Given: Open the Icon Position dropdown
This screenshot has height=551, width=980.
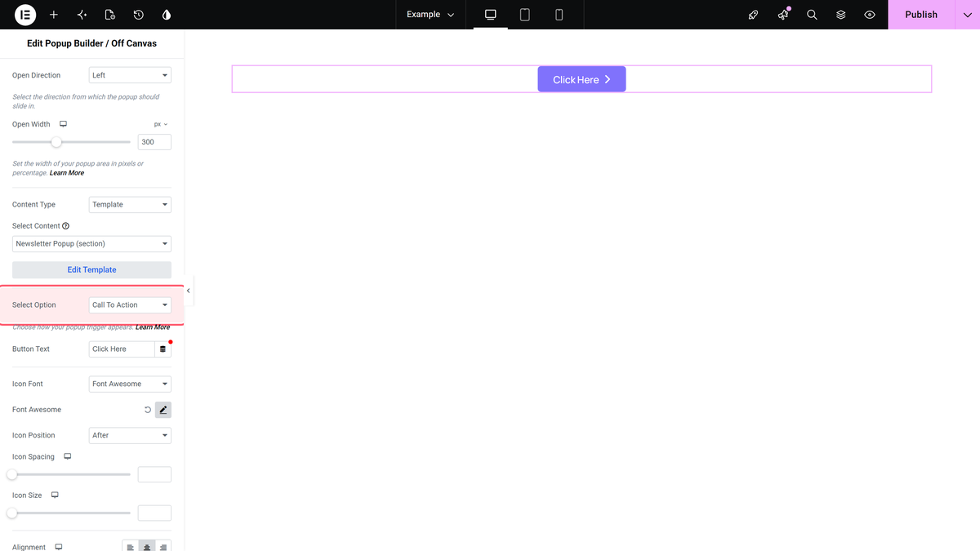Looking at the screenshot, I should (x=130, y=435).
